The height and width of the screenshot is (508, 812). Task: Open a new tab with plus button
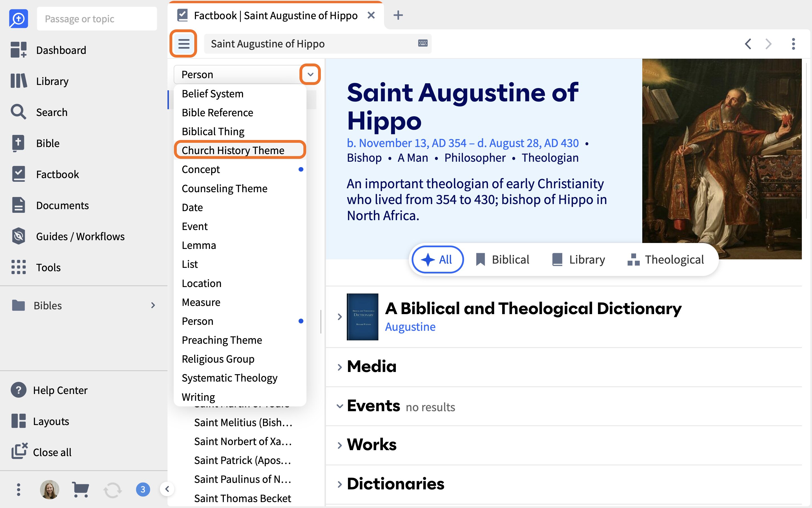pos(398,15)
